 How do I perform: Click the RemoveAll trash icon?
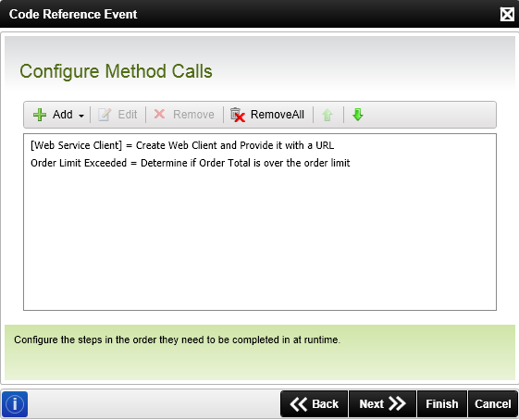[238, 115]
